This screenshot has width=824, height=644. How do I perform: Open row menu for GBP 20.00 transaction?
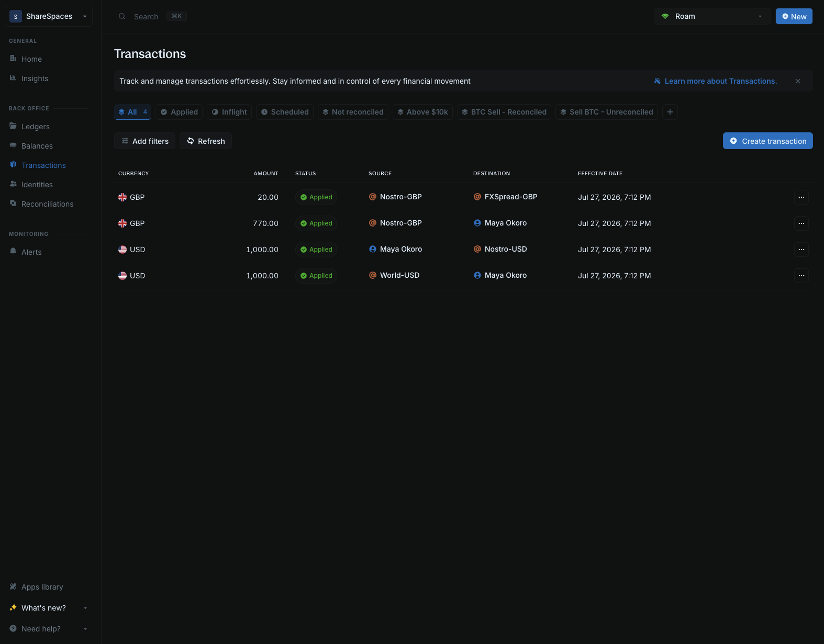[x=801, y=197]
